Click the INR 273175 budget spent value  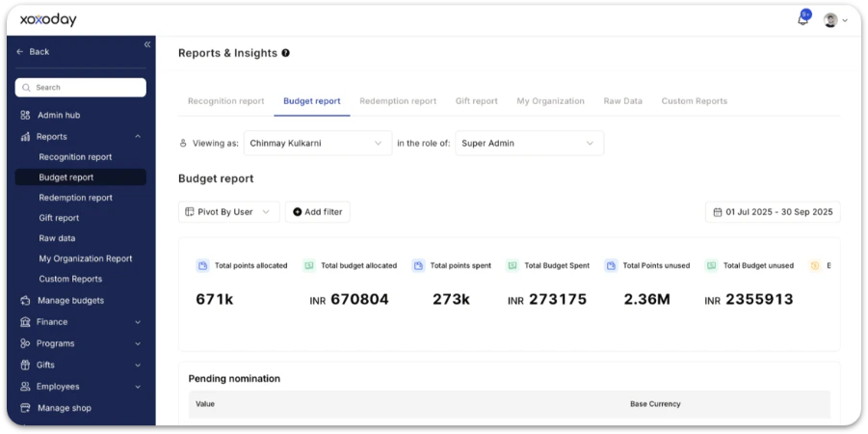(547, 300)
